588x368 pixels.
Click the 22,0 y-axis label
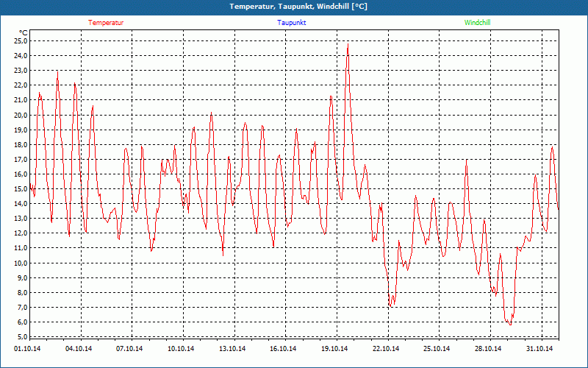point(21,85)
